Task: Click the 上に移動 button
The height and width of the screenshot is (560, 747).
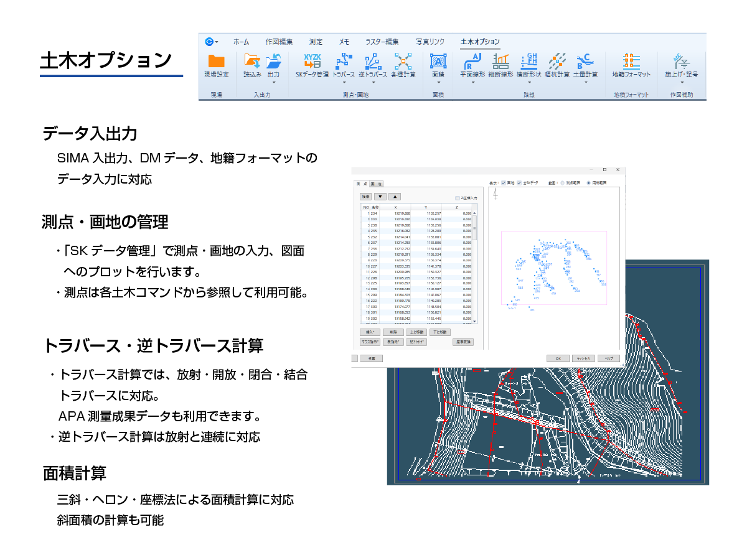Action: pos(416,332)
